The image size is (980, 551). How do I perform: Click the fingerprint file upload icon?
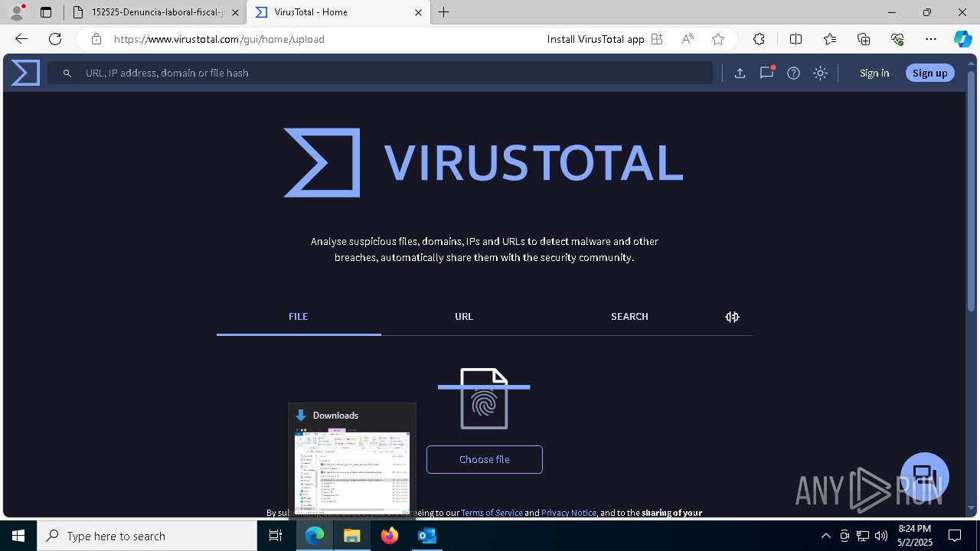click(x=484, y=398)
